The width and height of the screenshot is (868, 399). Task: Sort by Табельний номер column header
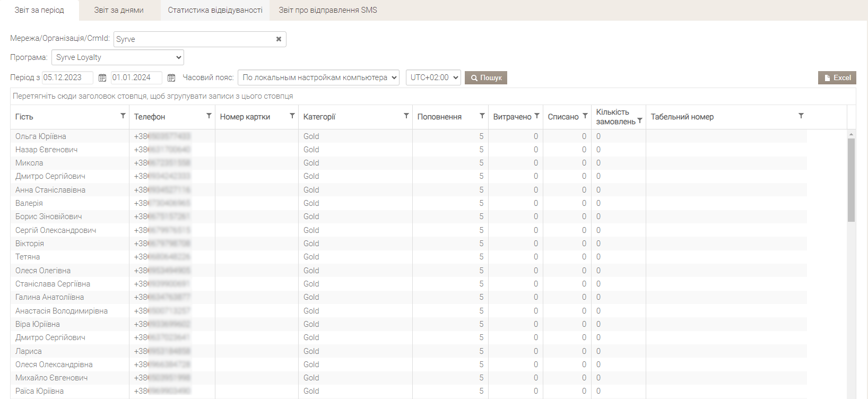[x=682, y=117]
